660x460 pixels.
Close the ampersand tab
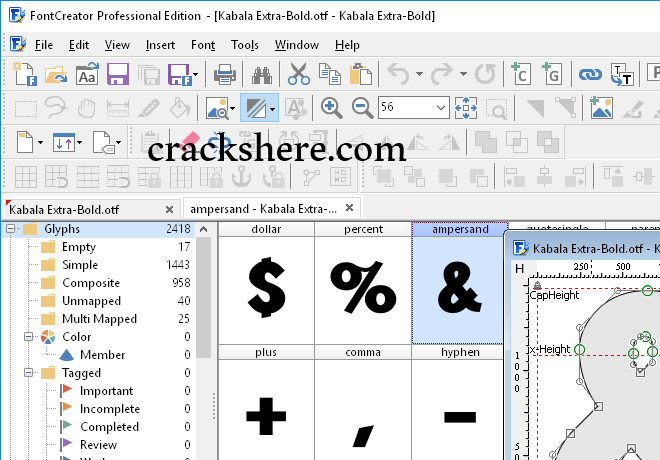[349, 207]
